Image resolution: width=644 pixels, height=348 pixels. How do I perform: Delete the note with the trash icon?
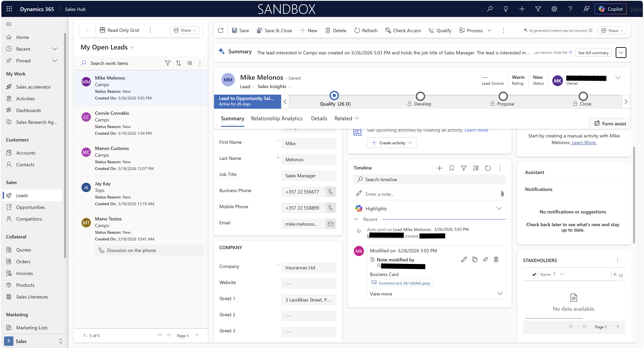coord(496,260)
